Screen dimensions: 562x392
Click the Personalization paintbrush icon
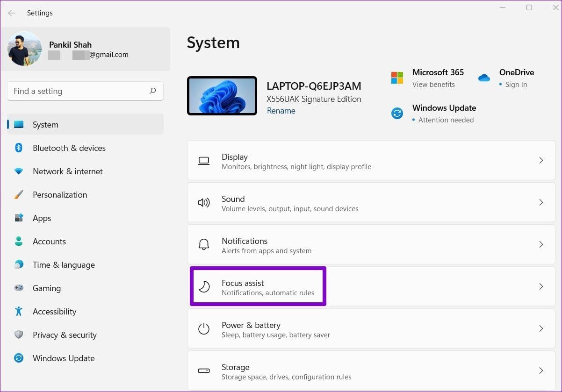point(19,195)
